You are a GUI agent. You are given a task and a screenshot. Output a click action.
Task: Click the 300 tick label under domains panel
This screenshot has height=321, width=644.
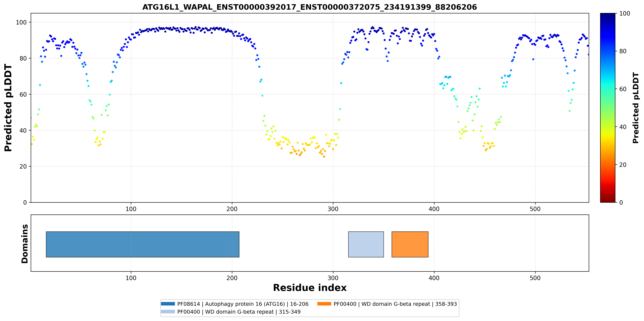click(x=333, y=278)
